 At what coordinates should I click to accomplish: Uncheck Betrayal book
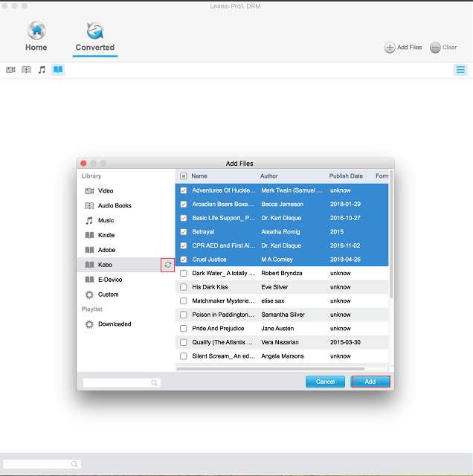point(184,232)
